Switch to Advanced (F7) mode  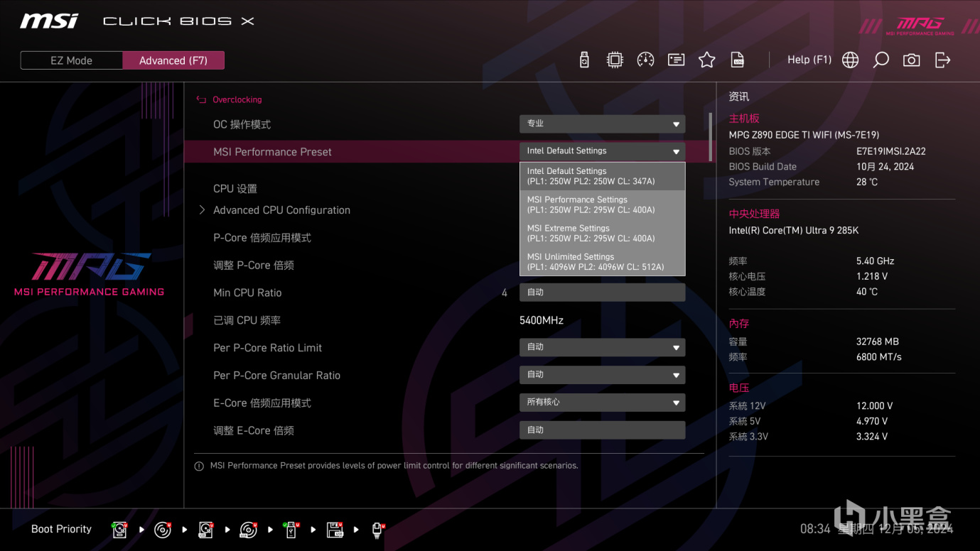tap(173, 60)
